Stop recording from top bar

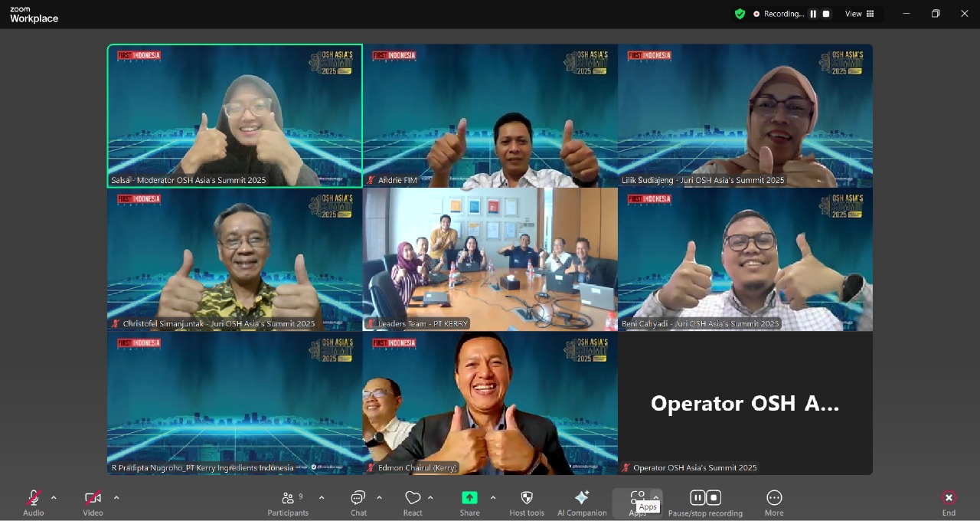pyautogui.click(x=826, y=14)
